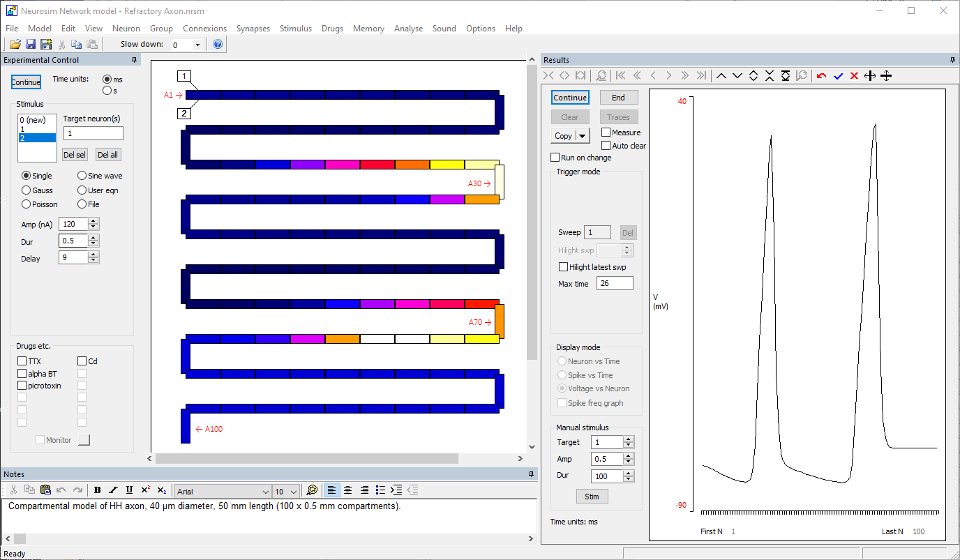Apply superscript in Notes toolbar
960x560 pixels.
tap(145, 490)
